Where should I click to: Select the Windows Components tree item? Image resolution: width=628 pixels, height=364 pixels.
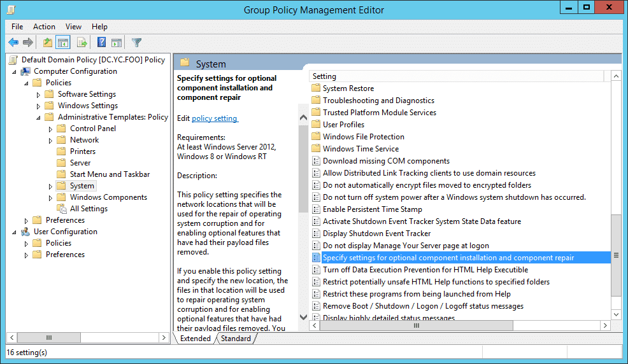(x=108, y=197)
